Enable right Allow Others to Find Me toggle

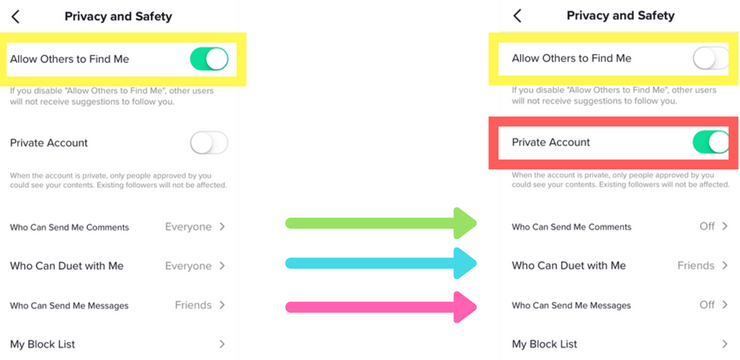(x=711, y=59)
